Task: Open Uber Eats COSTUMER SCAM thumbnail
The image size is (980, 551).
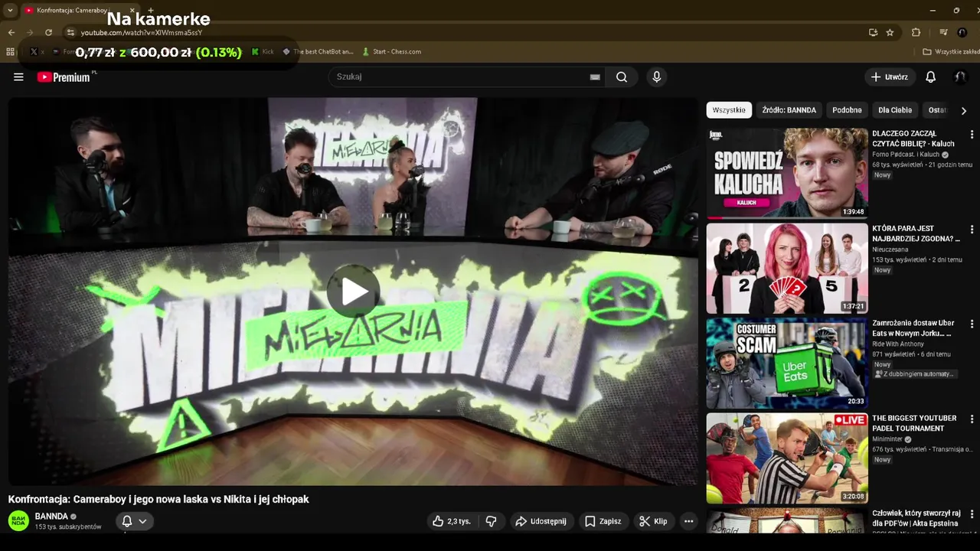Action: click(x=787, y=364)
